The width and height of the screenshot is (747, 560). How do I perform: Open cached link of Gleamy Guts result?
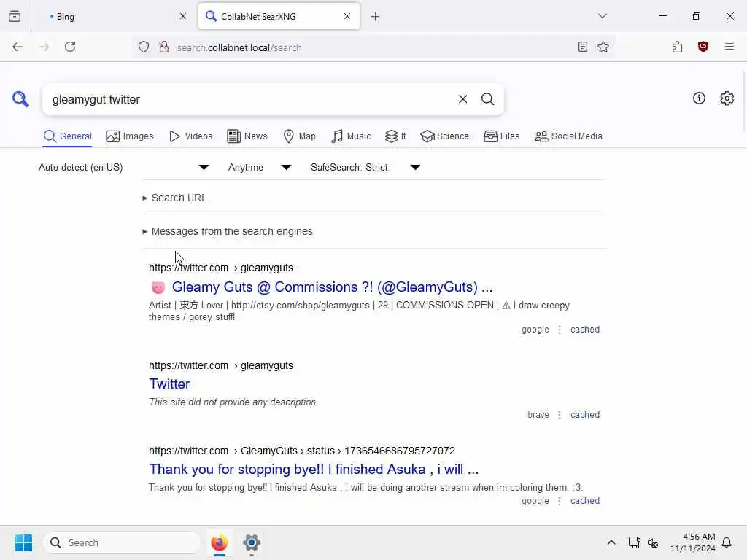(585, 330)
